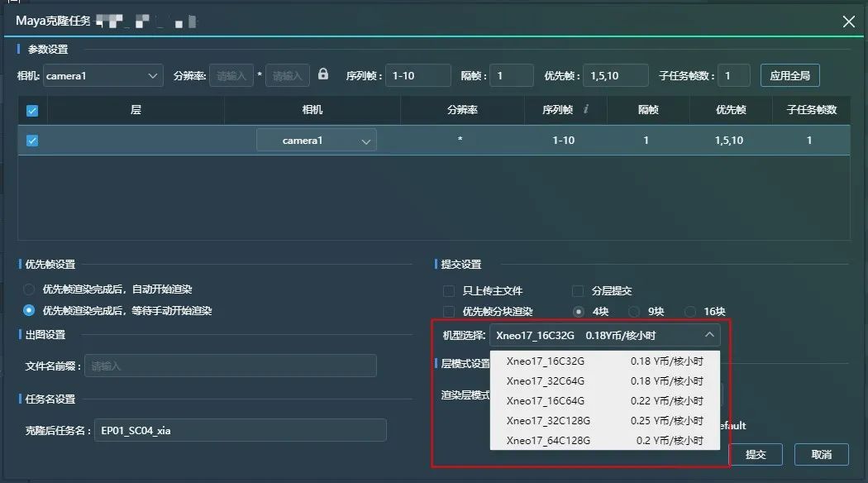Pick Xneo17_32C128G machine option
The width and height of the screenshot is (868, 483).
click(x=604, y=420)
